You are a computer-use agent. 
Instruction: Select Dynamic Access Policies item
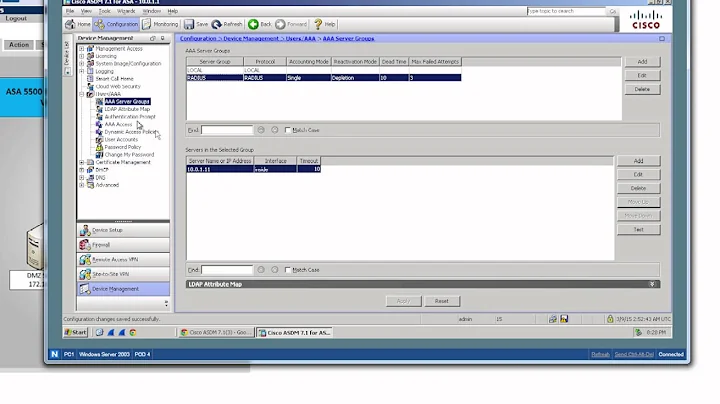(x=130, y=132)
